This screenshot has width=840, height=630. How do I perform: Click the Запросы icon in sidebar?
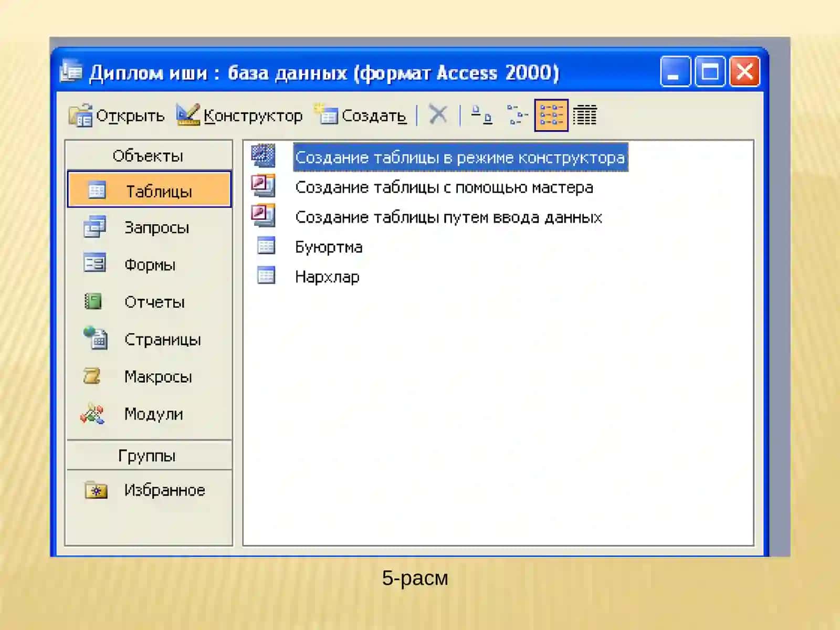[95, 227]
